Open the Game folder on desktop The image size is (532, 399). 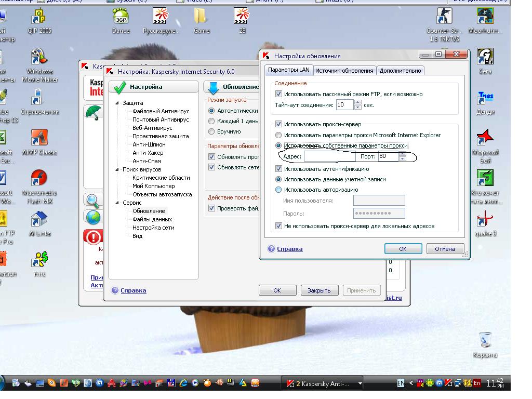201,18
